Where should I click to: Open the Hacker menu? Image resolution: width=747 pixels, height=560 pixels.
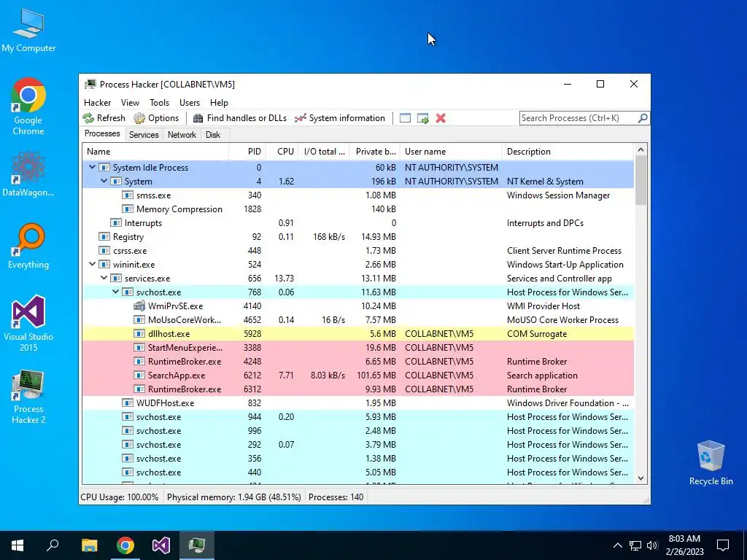click(97, 102)
